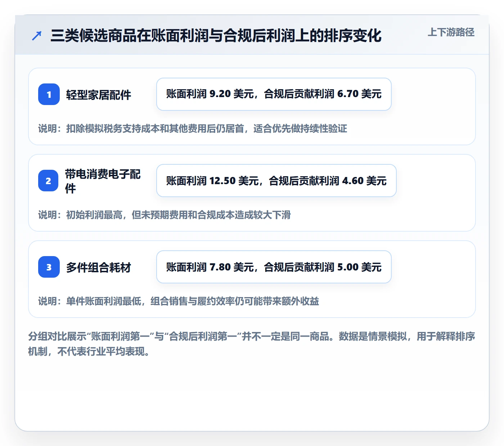The width and height of the screenshot is (504, 446).
Task: Click the number 3 rank badge
Action: click(49, 267)
